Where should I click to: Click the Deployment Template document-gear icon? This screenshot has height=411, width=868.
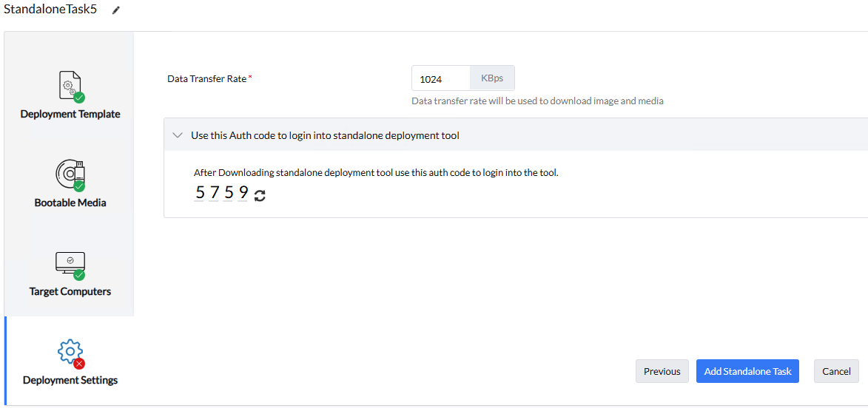(68, 84)
